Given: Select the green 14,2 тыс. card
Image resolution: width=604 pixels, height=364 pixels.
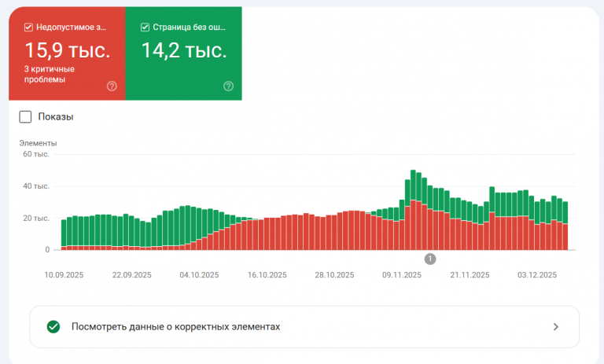Looking at the screenshot, I should click(x=184, y=53).
